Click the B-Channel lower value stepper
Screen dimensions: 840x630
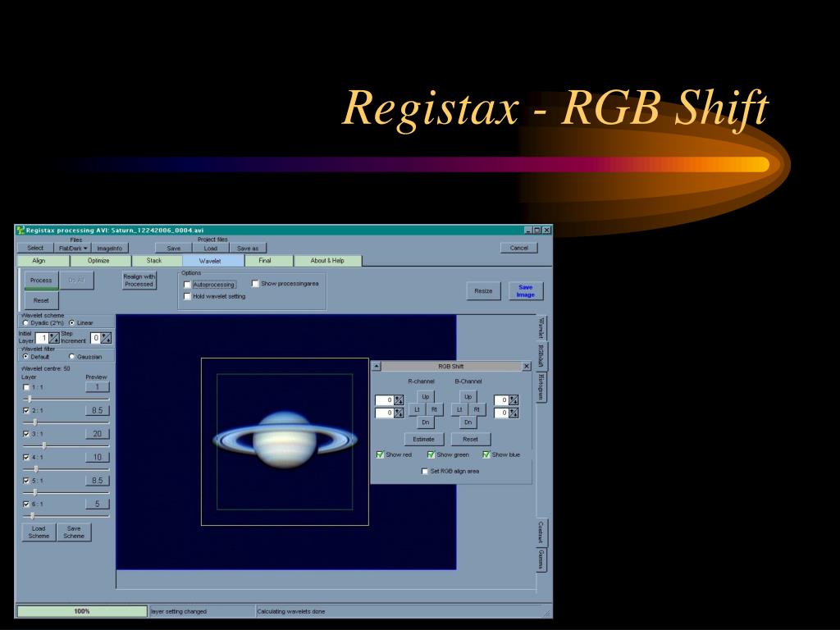pyautogui.click(x=514, y=413)
